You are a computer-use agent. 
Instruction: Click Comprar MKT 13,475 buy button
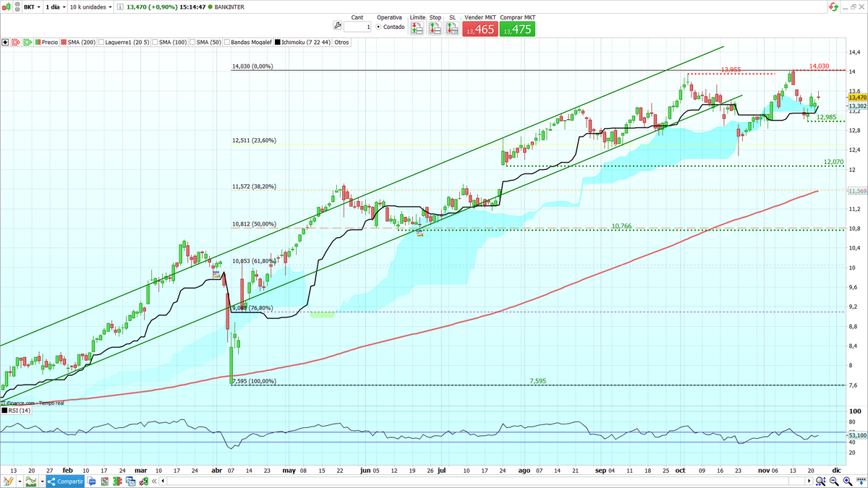[517, 29]
